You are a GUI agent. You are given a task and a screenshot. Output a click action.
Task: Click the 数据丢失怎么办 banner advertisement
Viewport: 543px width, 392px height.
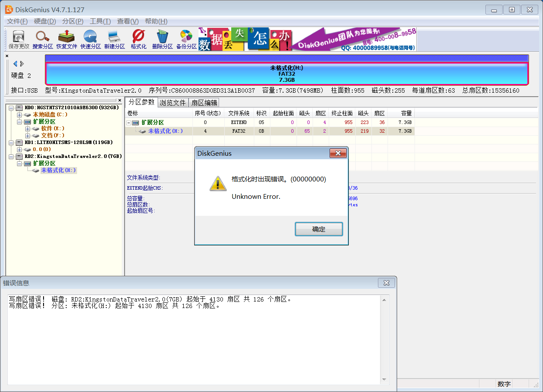(307, 40)
